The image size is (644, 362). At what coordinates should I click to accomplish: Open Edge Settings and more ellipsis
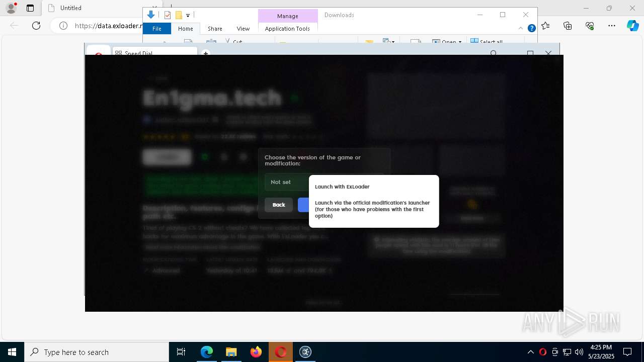coord(611,26)
